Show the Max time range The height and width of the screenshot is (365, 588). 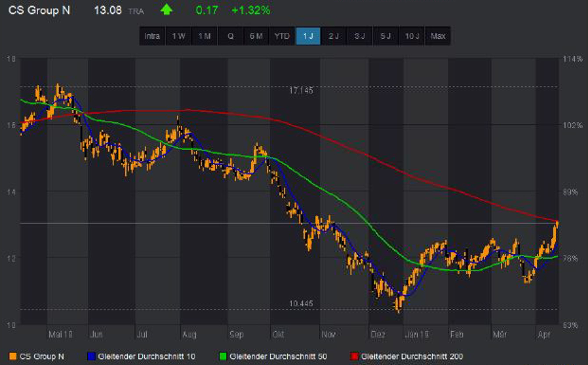click(438, 36)
